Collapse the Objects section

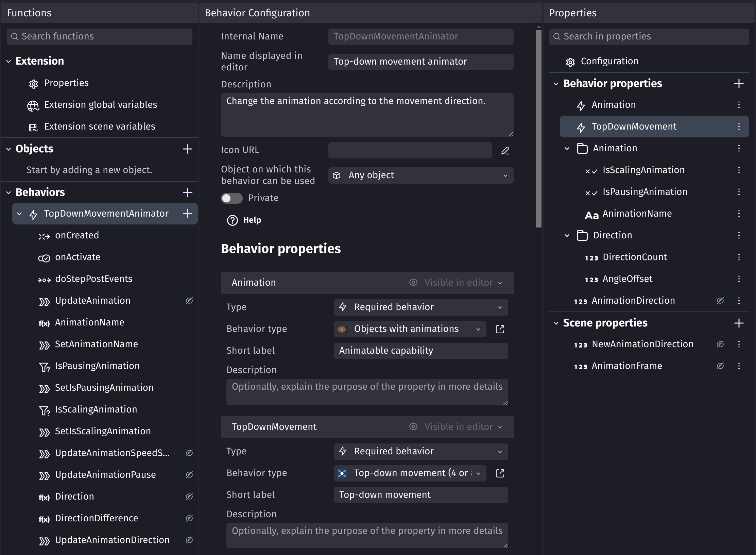tap(8, 149)
